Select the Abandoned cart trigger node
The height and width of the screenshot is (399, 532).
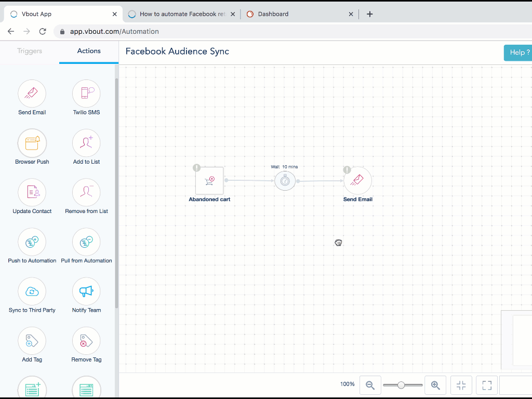pos(209,180)
